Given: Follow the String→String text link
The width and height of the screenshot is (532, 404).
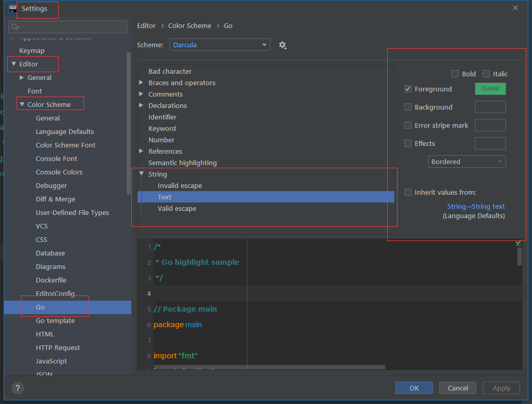Looking at the screenshot, I should point(476,206).
